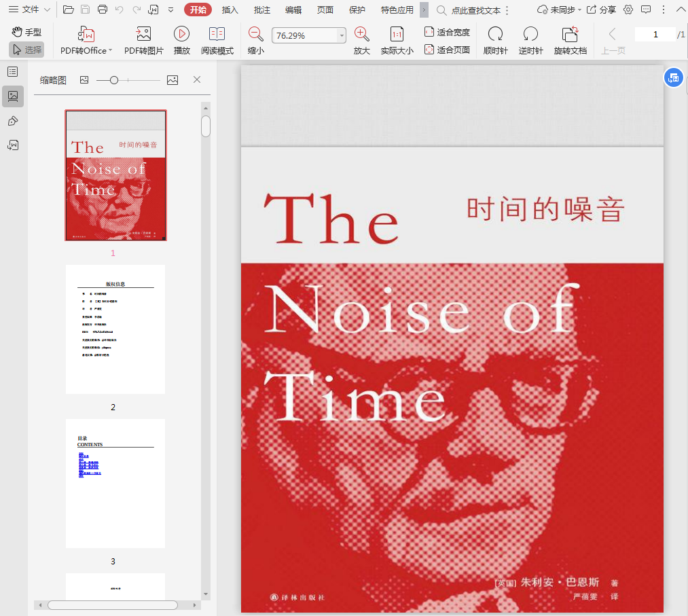688x616 pixels.
Task: Click the thumbnail panel scroll down arrow
Action: click(206, 594)
